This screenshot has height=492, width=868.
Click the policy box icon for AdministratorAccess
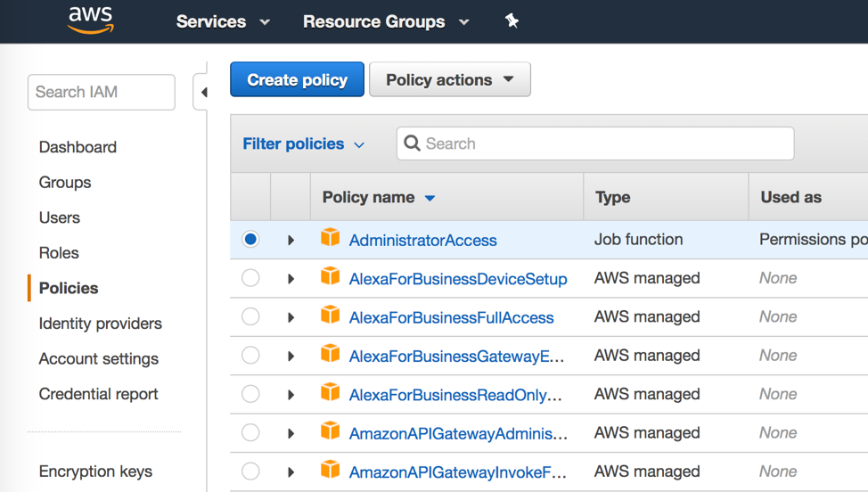(331, 237)
